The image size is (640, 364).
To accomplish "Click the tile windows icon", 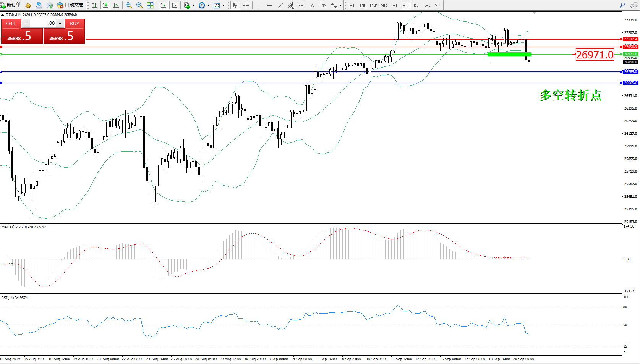I will (150, 5).
